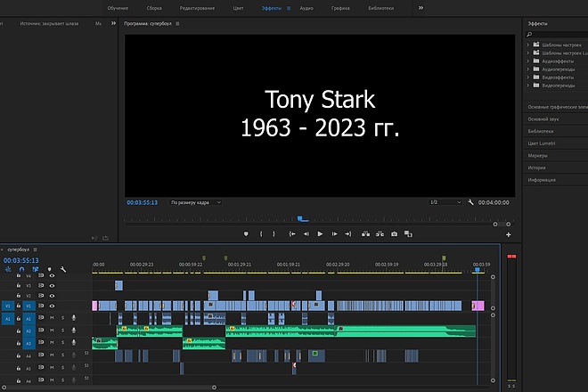Viewport: 588px width, 392px height.
Task: Switch to the Сборка workspace
Action: point(154,8)
